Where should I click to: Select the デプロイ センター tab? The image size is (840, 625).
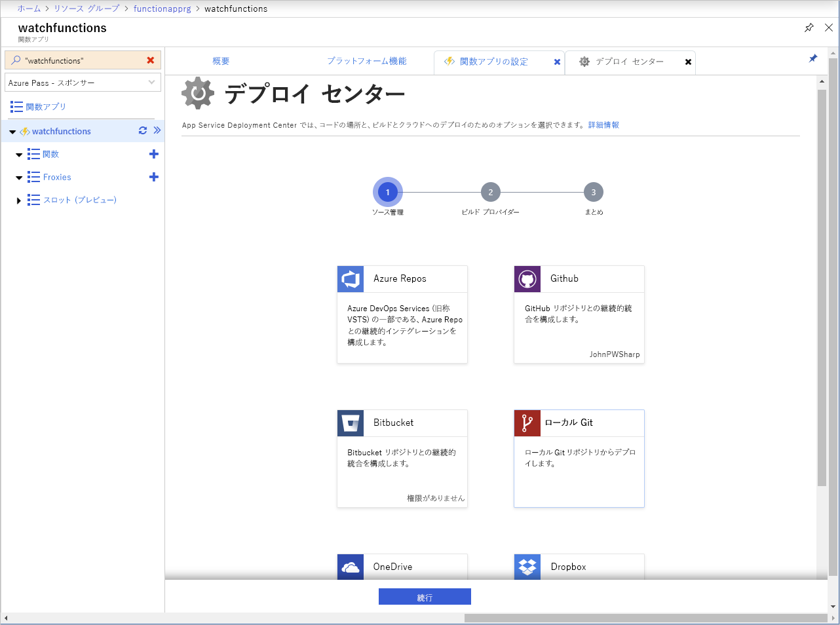[630, 62]
